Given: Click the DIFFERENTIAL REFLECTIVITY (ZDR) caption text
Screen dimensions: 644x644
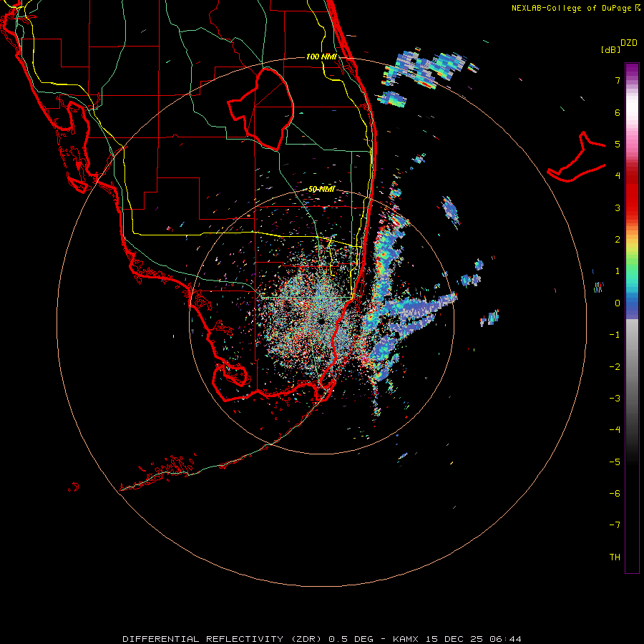Looking at the screenshot, I should click(223, 639).
